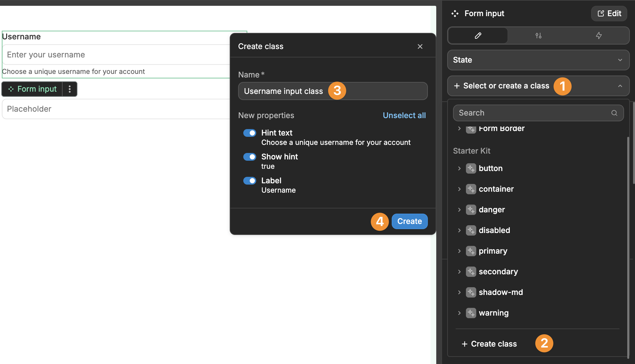
Task: Click the search magnifier in the class search bar
Action: 614,113
